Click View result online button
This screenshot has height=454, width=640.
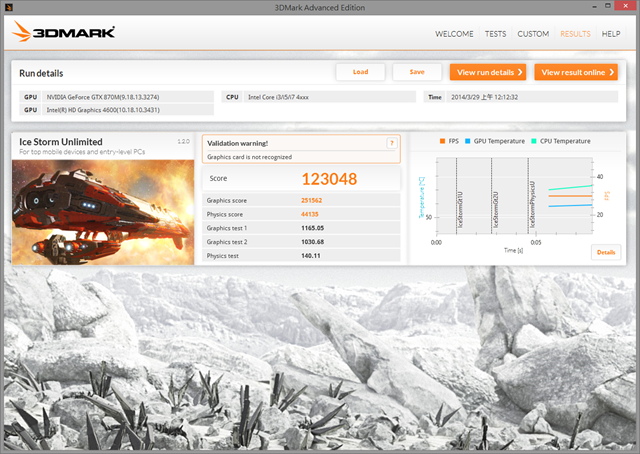tap(576, 72)
